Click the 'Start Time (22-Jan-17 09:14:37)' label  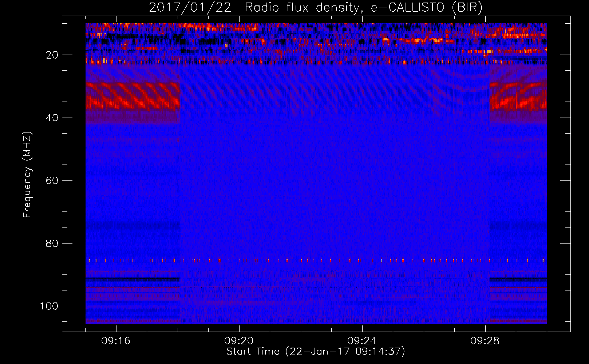[x=316, y=352]
